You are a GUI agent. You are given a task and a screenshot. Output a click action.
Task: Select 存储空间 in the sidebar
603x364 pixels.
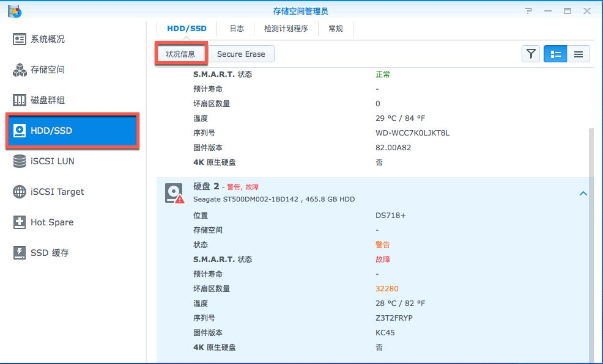tap(48, 70)
